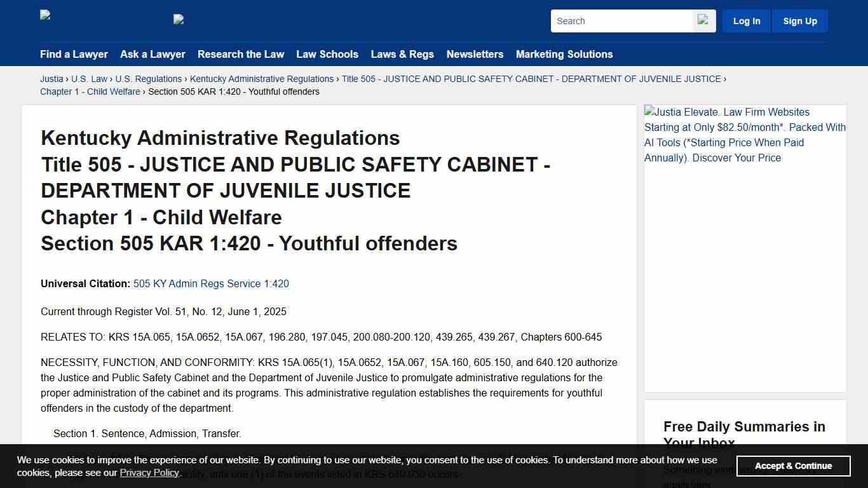
Task: Click the 505 KY Admin Regs Service 1:420 citation
Action: [x=211, y=283]
